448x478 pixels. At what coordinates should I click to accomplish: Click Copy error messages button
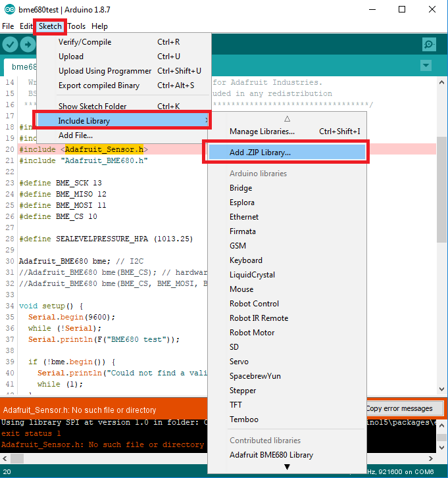click(399, 408)
